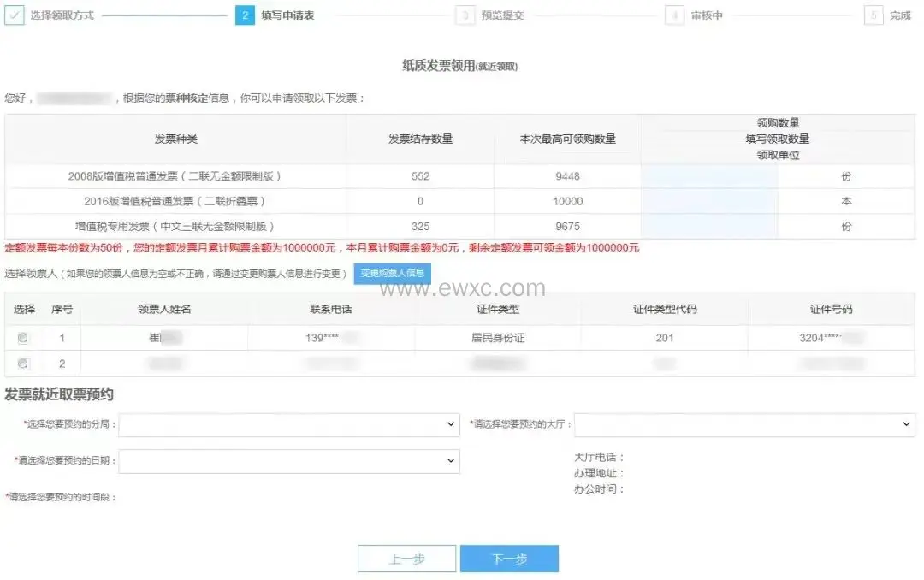Viewport: 924px width, 580px height.
Task: Click the 下一步 button
Action: [509, 558]
